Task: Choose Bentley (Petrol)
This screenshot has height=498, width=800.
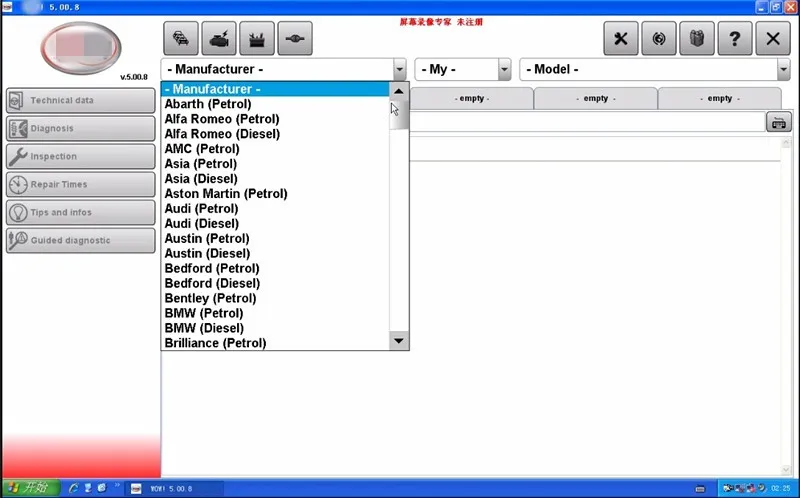Action: [276, 298]
